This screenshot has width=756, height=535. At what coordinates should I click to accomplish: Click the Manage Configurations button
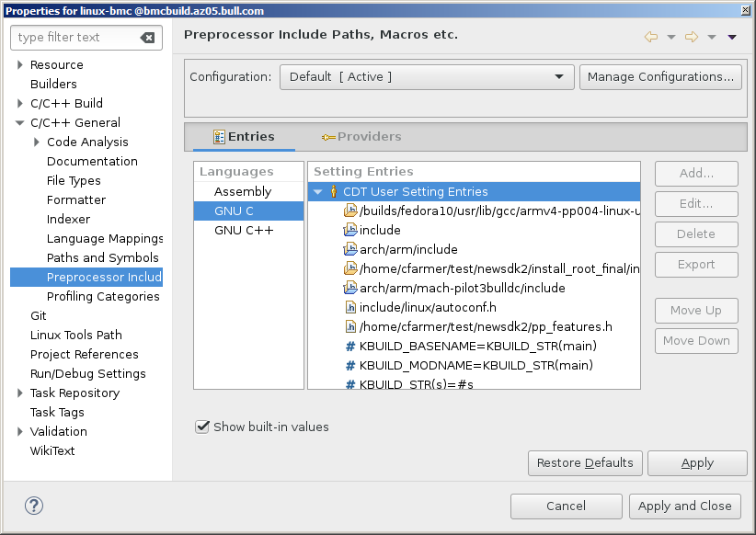click(x=660, y=77)
